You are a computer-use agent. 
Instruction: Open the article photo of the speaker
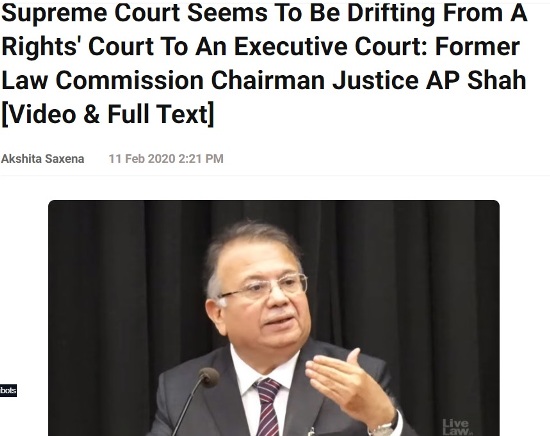pos(274,318)
